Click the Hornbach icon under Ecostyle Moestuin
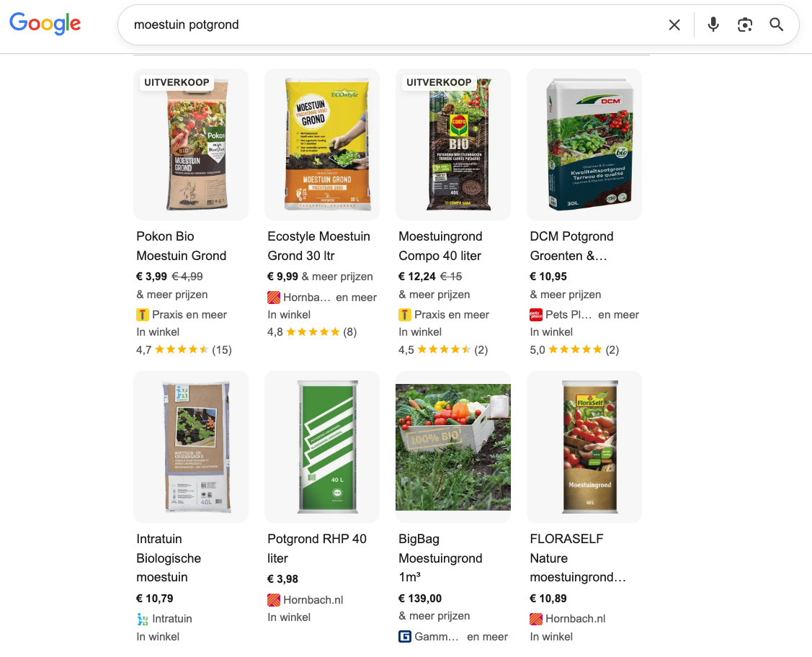Viewport: 812px width, 657px height. click(274, 297)
